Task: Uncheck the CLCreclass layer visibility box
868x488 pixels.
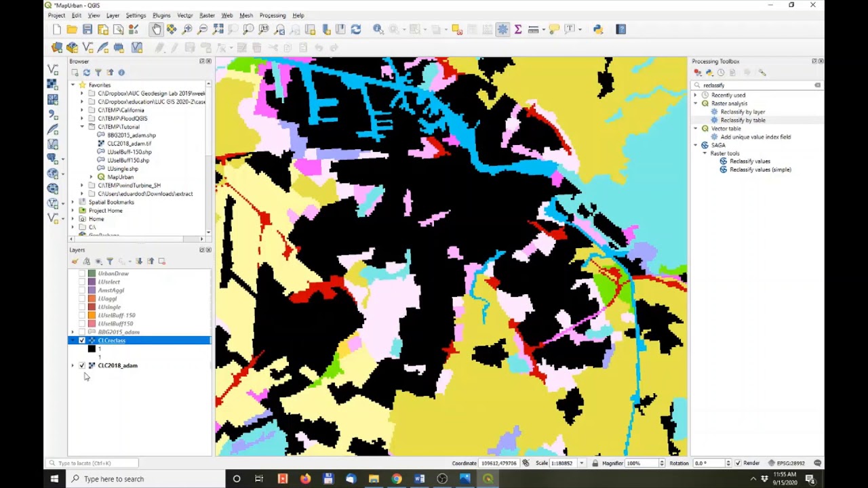Action: pos(82,340)
